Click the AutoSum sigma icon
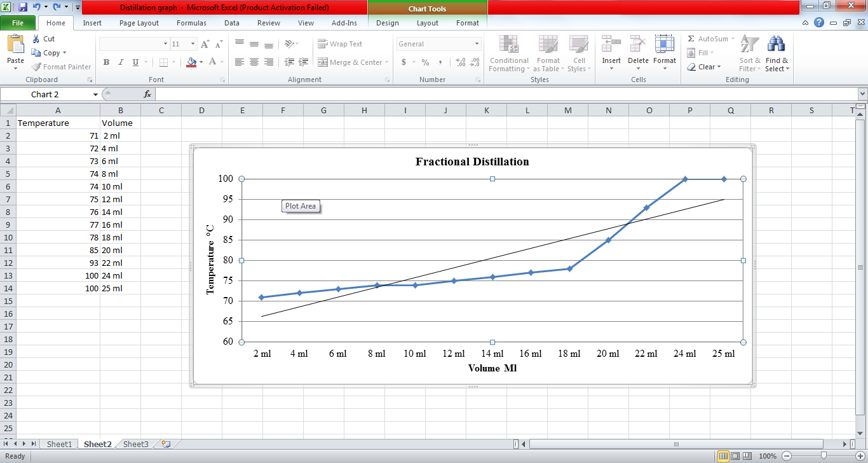Image resolution: width=868 pixels, height=463 pixels. pyautogui.click(x=691, y=39)
